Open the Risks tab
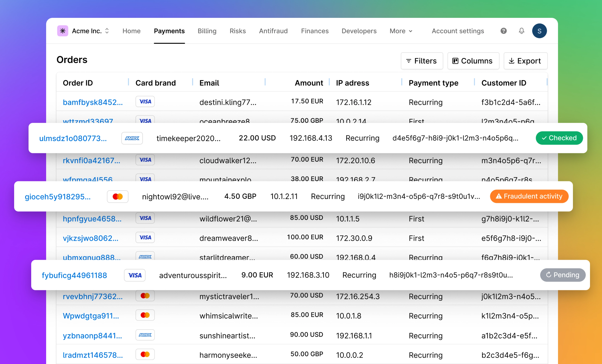Image resolution: width=602 pixels, height=364 pixels. 238,31
